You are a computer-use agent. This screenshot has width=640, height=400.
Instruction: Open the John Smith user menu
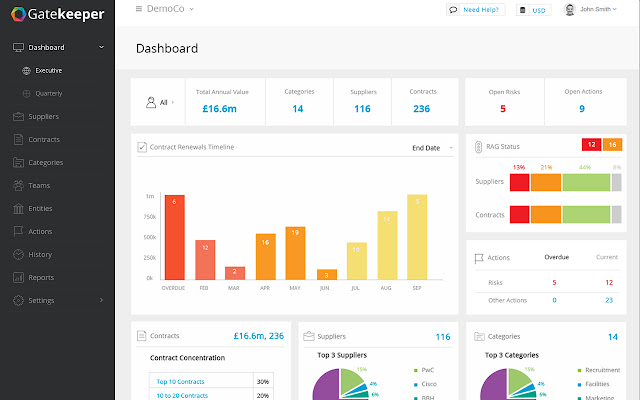coord(598,9)
